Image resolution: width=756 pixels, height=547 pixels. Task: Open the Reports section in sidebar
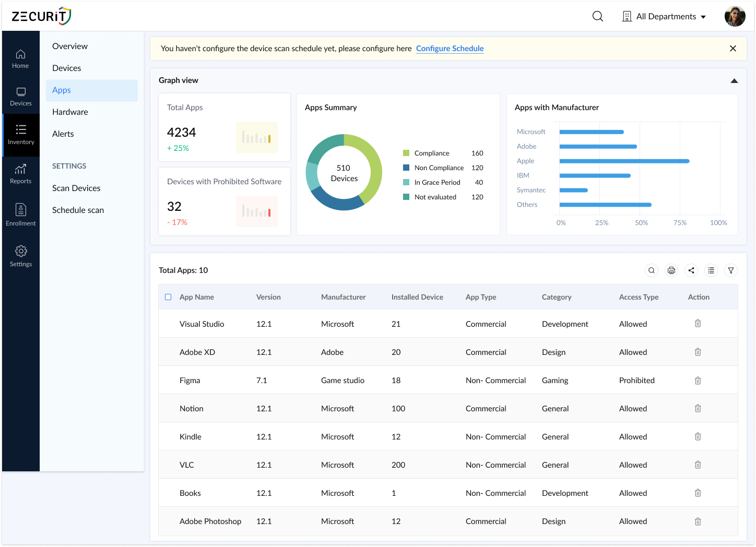click(x=20, y=174)
